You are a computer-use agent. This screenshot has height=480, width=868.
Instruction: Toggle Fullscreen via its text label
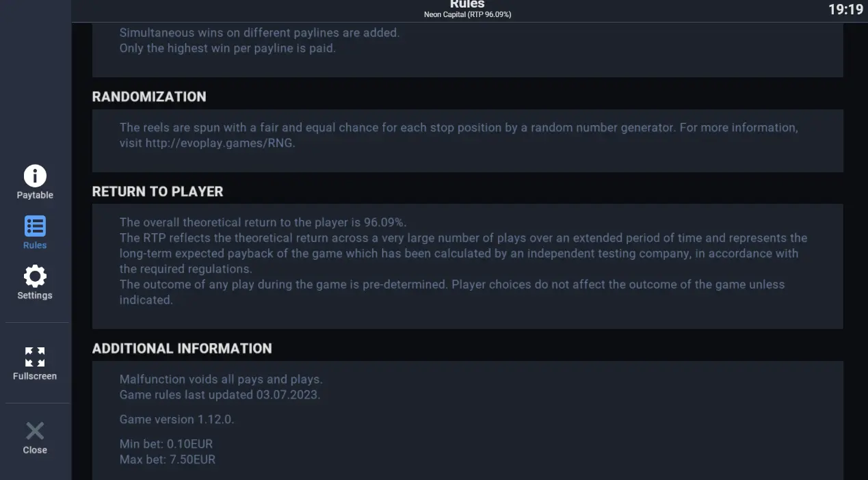pos(35,376)
